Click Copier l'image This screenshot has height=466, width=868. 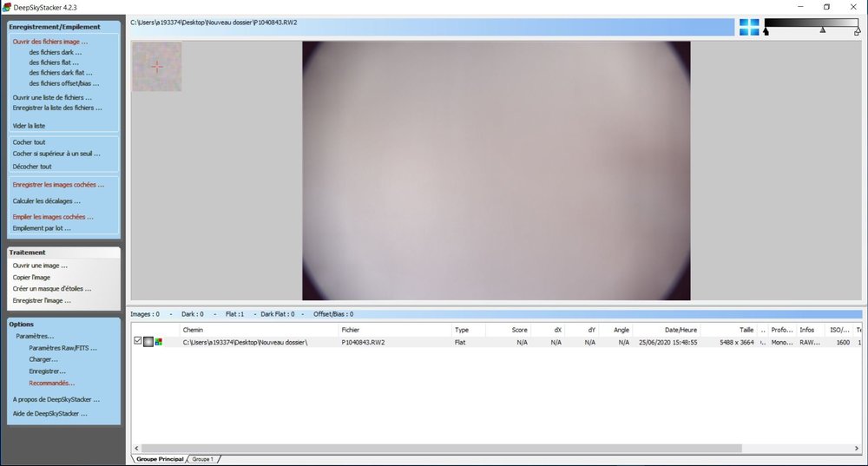click(x=31, y=278)
